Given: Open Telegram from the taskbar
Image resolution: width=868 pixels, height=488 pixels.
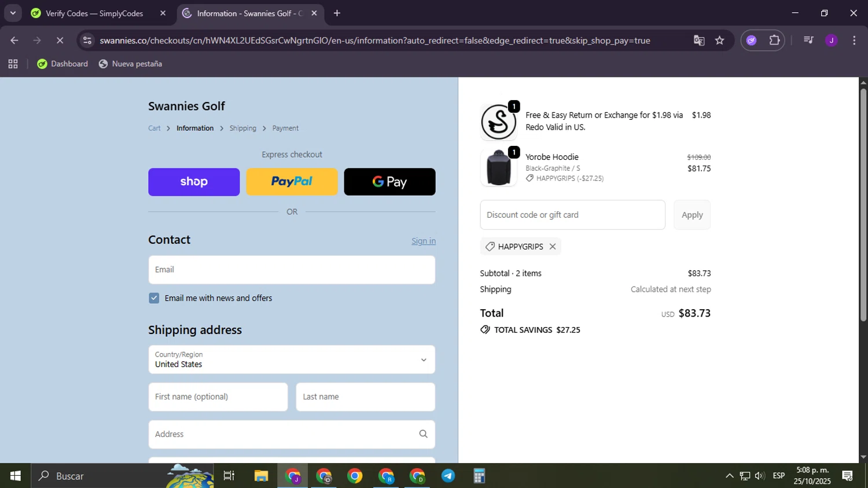Looking at the screenshot, I should tap(448, 476).
